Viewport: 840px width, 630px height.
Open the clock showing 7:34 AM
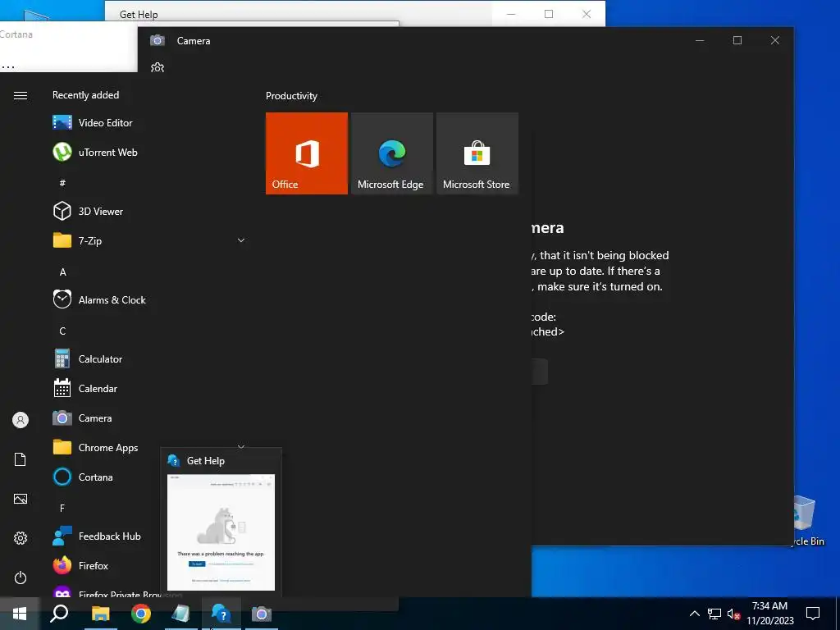pyautogui.click(x=769, y=614)
